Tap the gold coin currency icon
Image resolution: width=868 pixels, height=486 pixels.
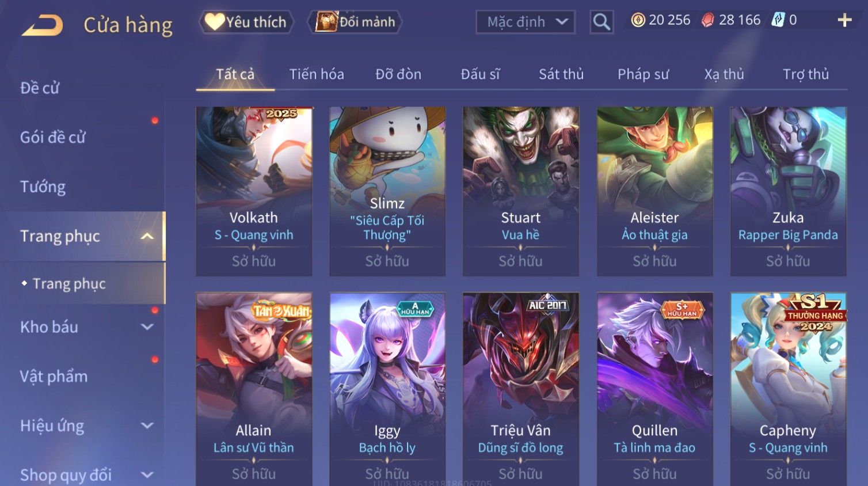[638, 20]
